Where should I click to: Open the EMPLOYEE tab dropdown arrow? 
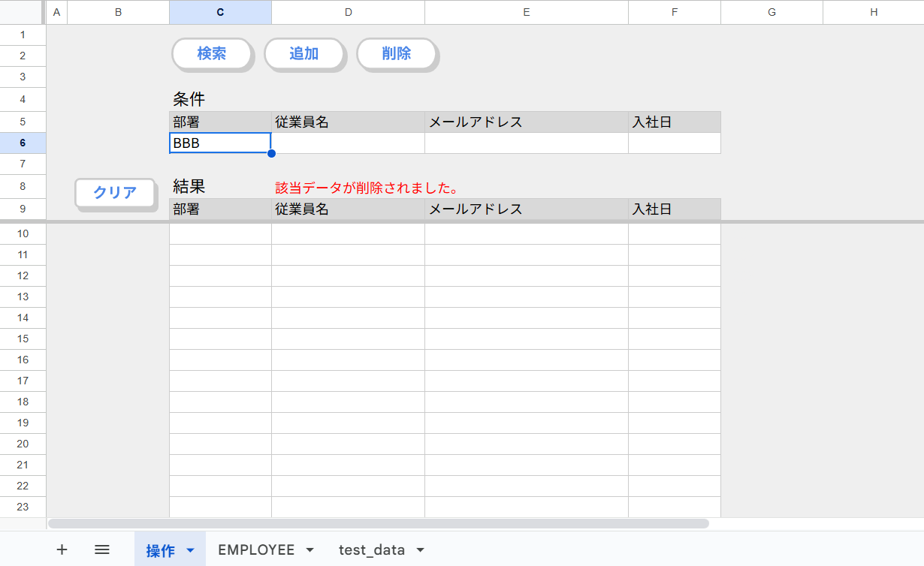tap(310, 550)
